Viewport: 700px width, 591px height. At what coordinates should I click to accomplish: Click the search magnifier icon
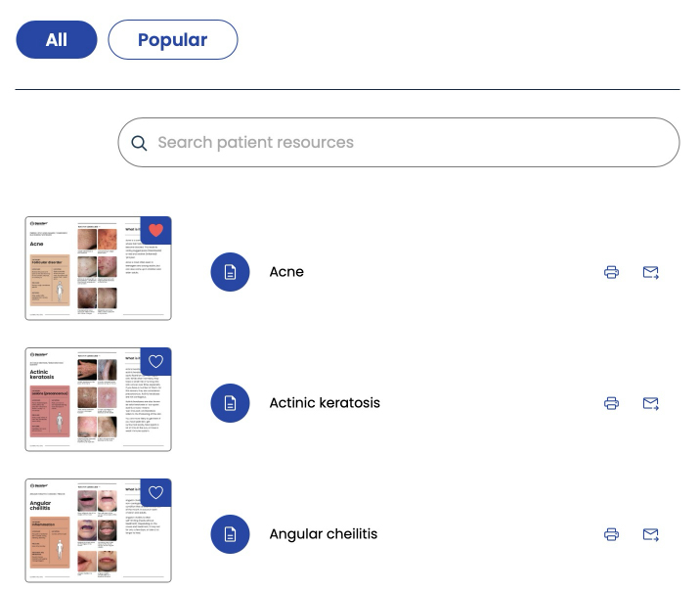(x=139, y=143)
